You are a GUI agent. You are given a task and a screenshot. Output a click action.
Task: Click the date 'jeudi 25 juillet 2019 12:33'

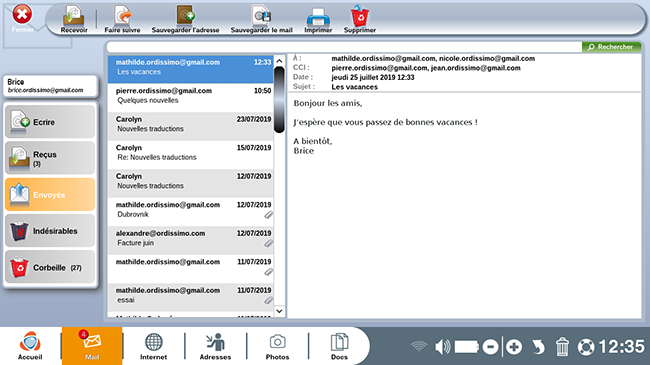click(373, 77)
